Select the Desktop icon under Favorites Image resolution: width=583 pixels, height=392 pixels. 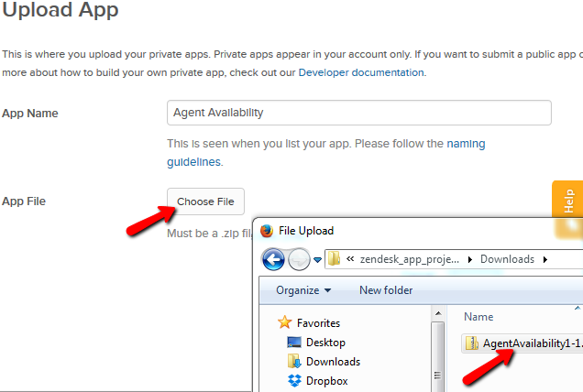point(294,343)
